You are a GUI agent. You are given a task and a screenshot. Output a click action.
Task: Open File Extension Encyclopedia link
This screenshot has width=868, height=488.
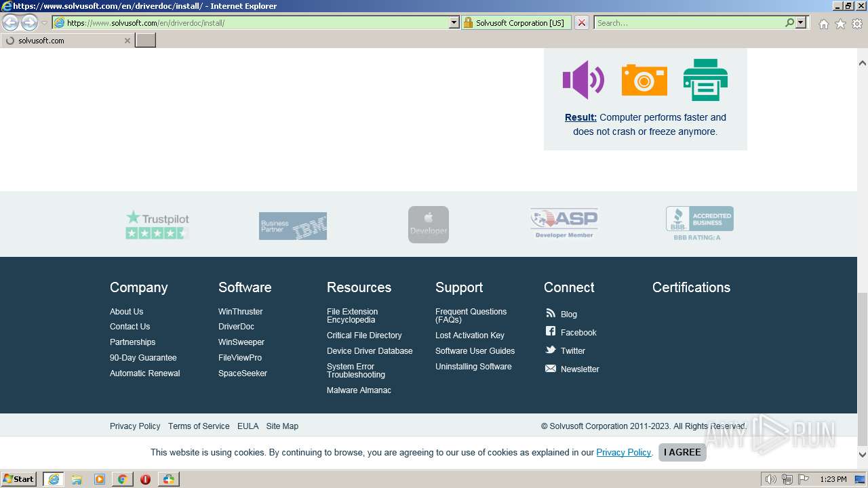coord(353,316)
